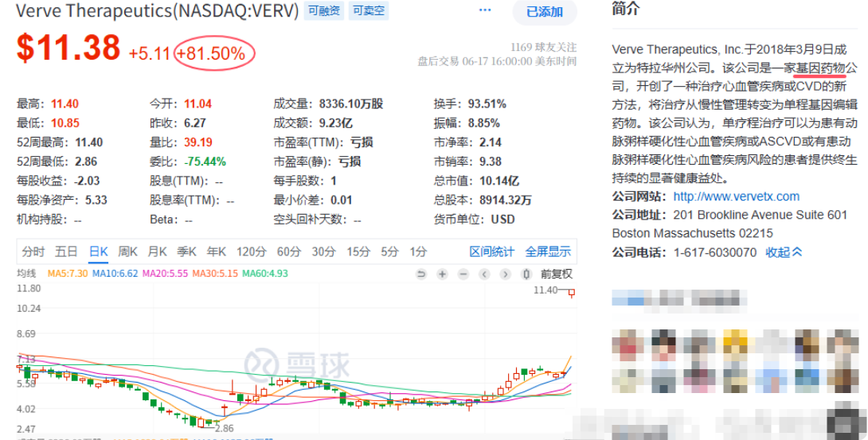Screen dimensions: 868x440
Task: Toggle the MA30:5.15 moving average line
Action: [x=215, y=274]
